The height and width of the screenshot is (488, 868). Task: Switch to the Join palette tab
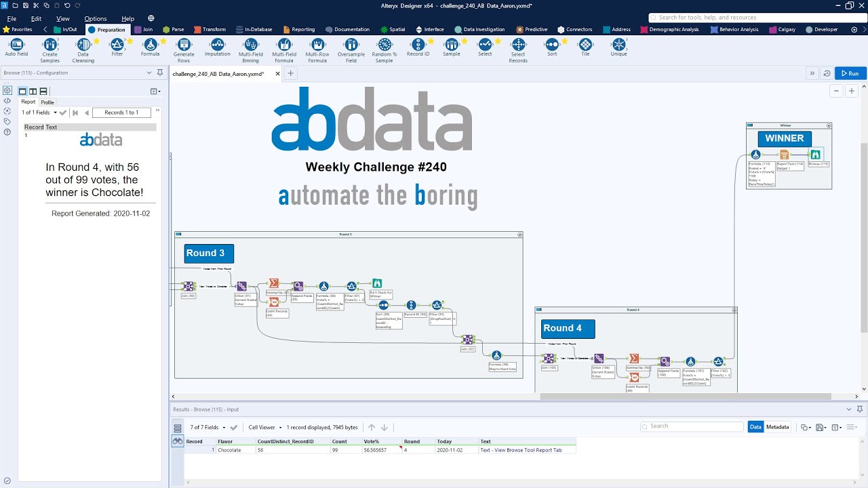coord(143,30)
